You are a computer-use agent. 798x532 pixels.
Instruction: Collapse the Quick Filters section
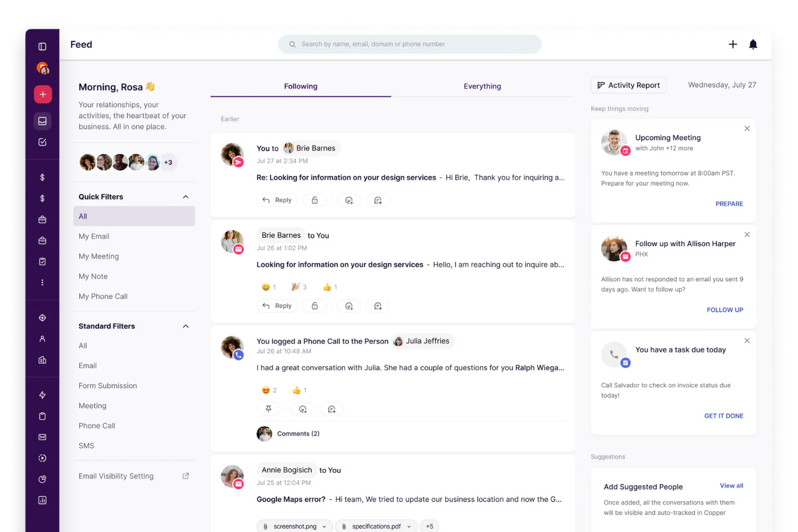[x=185, y=196]
